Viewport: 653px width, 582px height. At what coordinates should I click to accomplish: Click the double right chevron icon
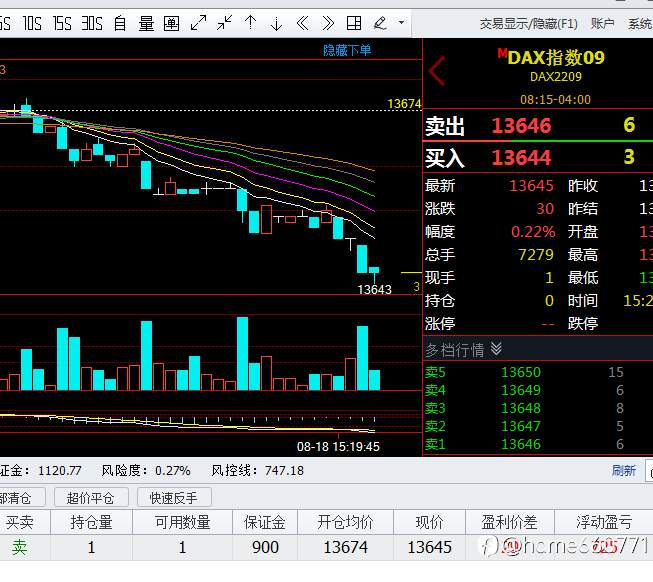click(328, 23)
